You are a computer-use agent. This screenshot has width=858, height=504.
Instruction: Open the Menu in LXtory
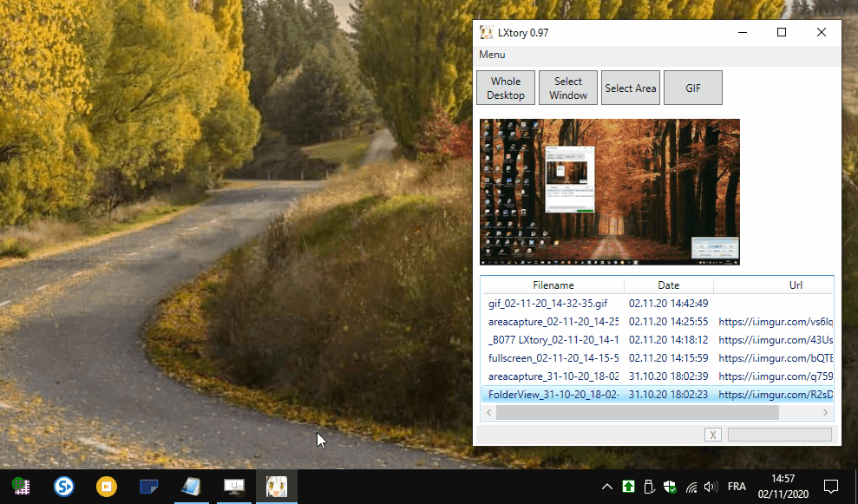tap(492, 55)
